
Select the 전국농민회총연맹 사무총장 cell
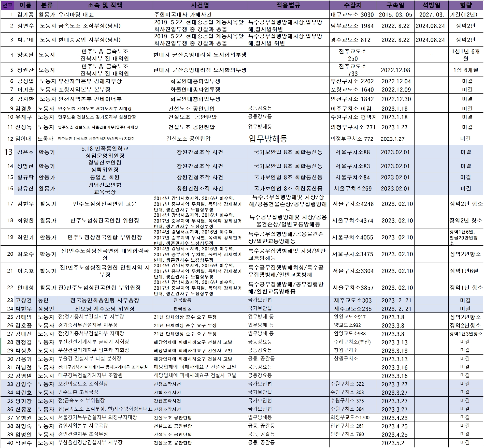[x=105, y=300]
